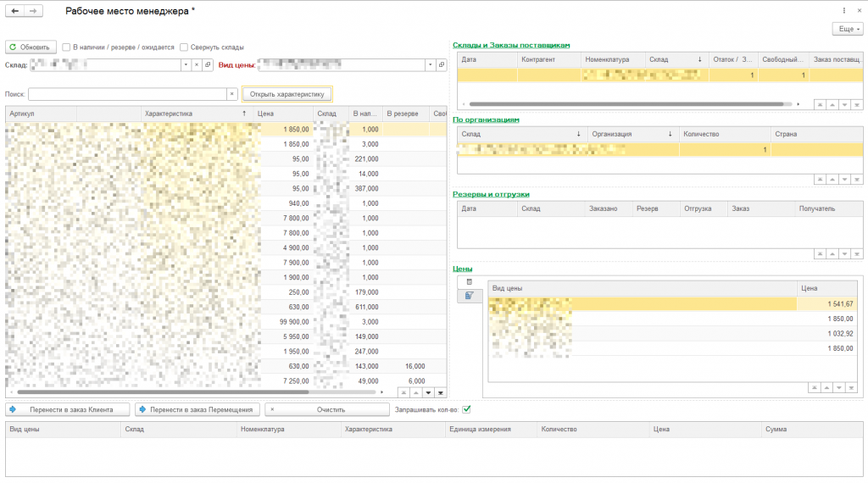The image size is (868, 483).
Task: Select the upper icon tab beside the Цены table
Action: pyautogui.click(x=470, y=282)
